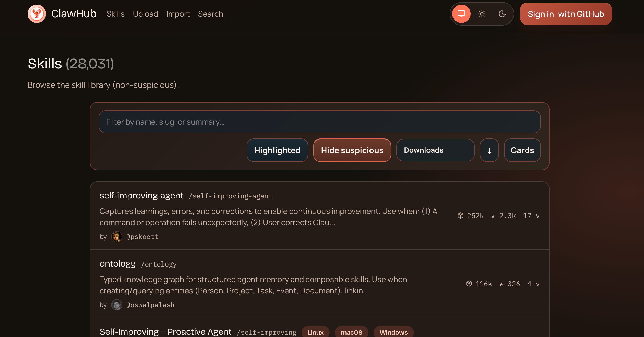This screenshot has height=337, width=644.
Task: Go to Import page
Action: click(x=178, y=14)
